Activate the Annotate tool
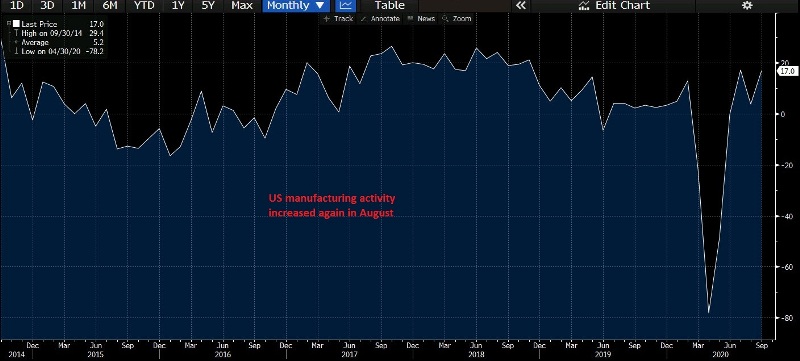This screenshot has height=361, width=800. tap(380, 19)
